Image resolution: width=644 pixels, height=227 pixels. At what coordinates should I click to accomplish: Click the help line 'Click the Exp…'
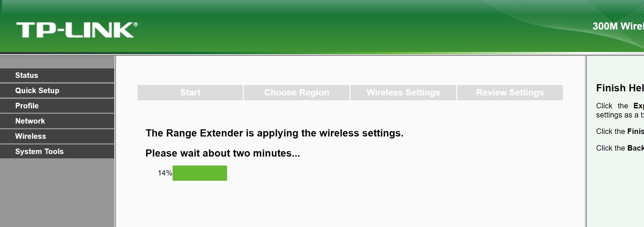pos(619,106)
